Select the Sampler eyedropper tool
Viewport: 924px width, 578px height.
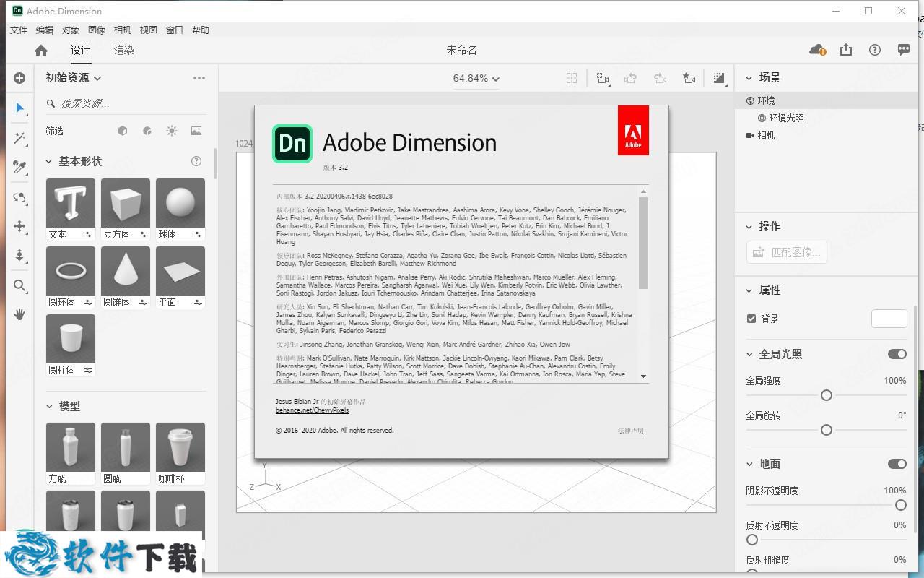[x=19, y=168]
